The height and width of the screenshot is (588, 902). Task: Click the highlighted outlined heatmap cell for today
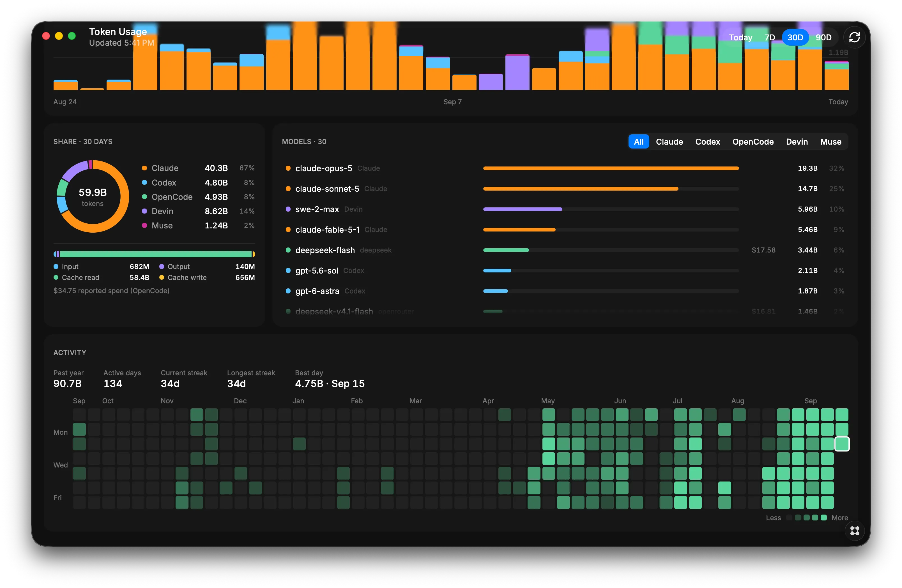(x=842, y=444)
